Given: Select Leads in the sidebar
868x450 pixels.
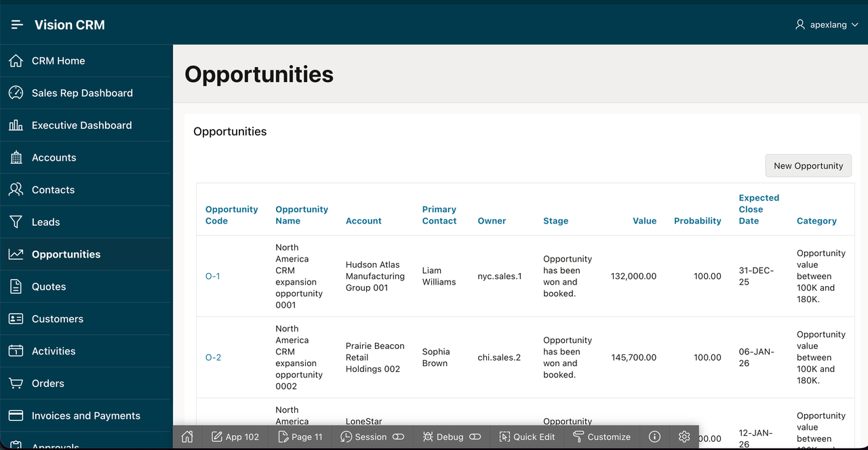Looking at the screenshot, I should [x=86, y=222].
